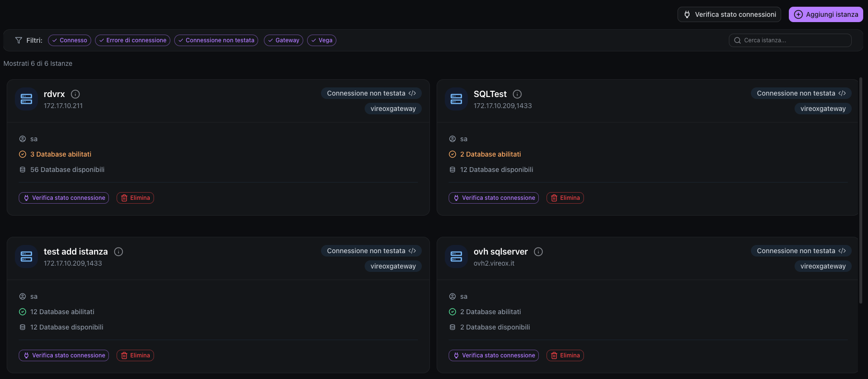
Task: Click Connessione non testata badge on SQLTest
Action: pyautogui.click(x=801, y=93)
